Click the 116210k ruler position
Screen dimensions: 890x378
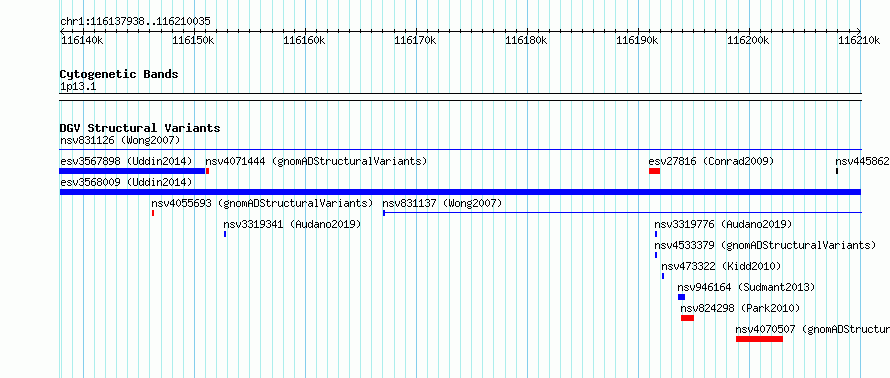click(859, 40)
